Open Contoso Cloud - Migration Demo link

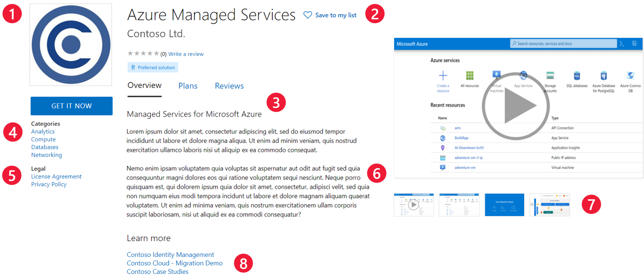click(x=175, y=263)
